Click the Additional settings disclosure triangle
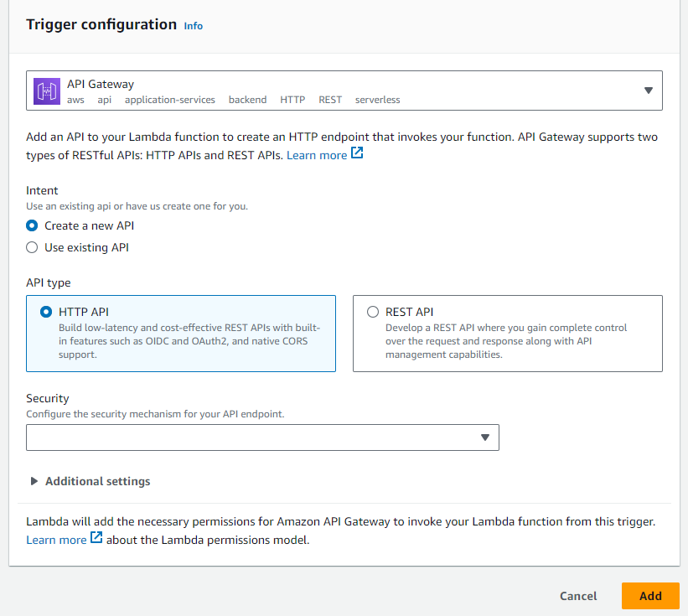The height and width of the screenshot is (616, 688). point(34,481)
